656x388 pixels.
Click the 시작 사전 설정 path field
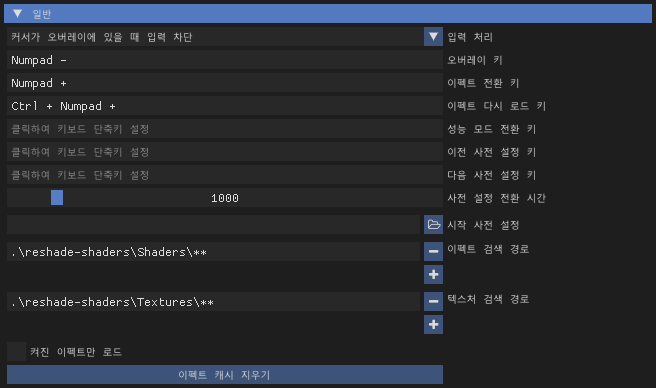point(213,225)
